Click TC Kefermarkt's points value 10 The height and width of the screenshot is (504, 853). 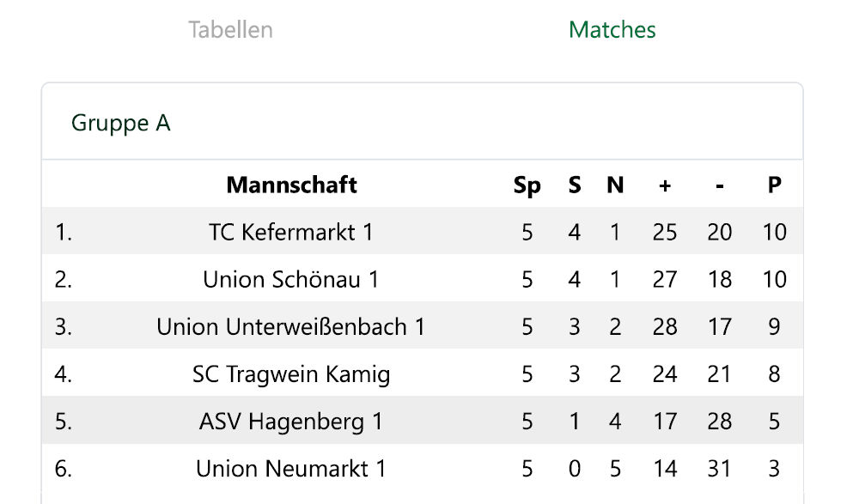click(x=774, y=233)
